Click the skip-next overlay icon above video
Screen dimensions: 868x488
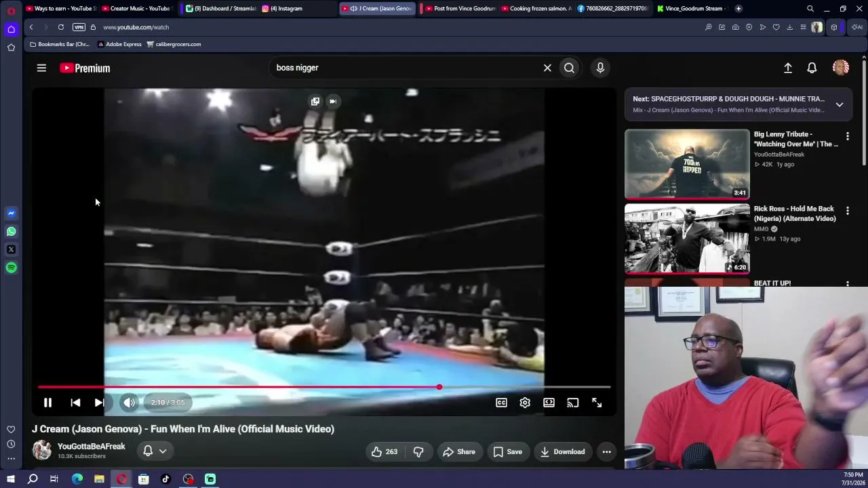pos(333,102)
